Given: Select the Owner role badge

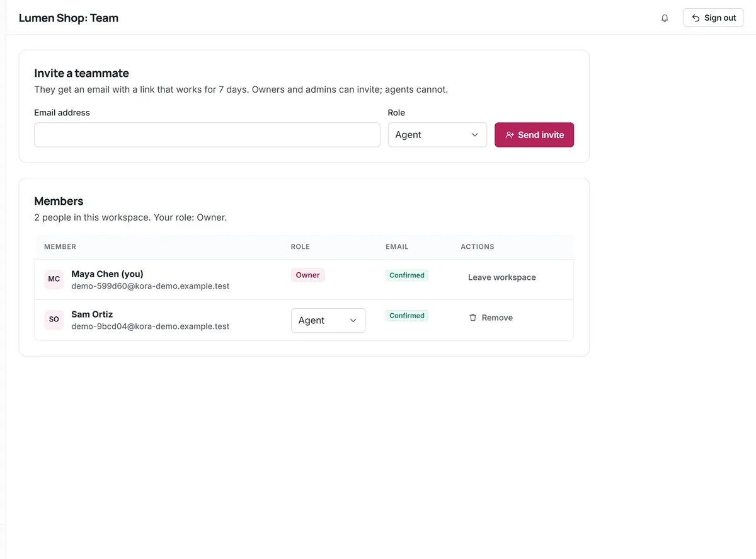Looking at the screenshot, I should (307, 275).
